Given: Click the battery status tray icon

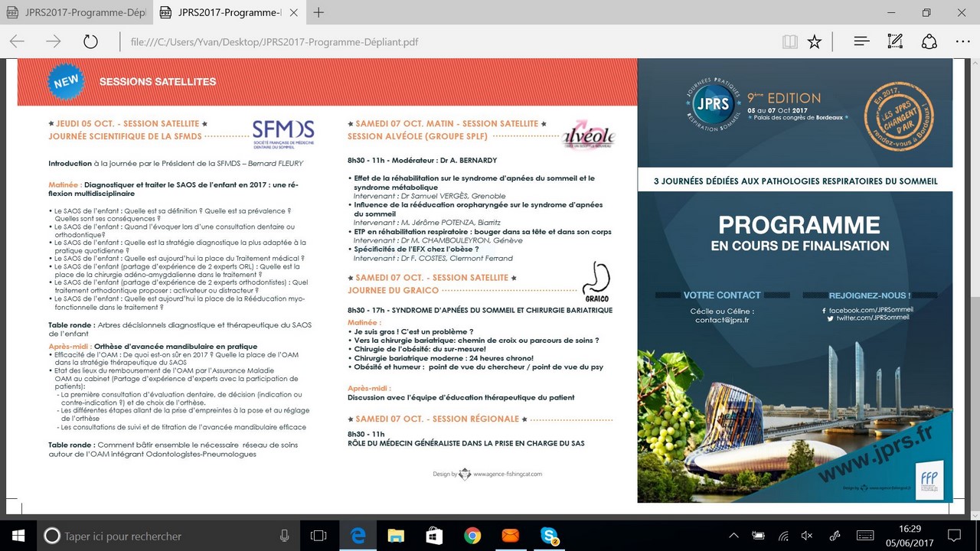Looking at the screenshot, I should click(758, 536).
